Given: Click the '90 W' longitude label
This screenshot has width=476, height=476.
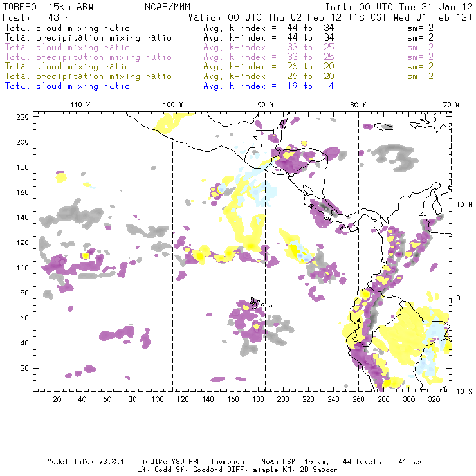Looking at the screenshot, I should click(266, 105).
